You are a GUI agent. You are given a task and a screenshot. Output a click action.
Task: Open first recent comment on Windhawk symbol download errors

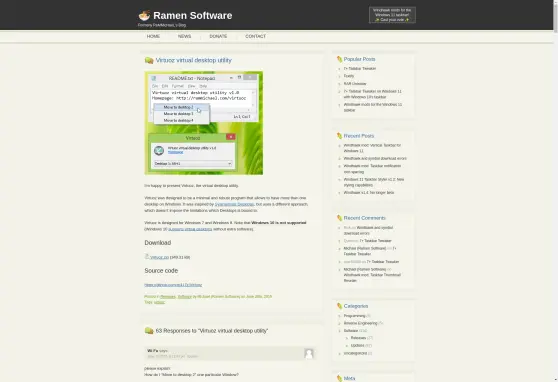(368, 230)
